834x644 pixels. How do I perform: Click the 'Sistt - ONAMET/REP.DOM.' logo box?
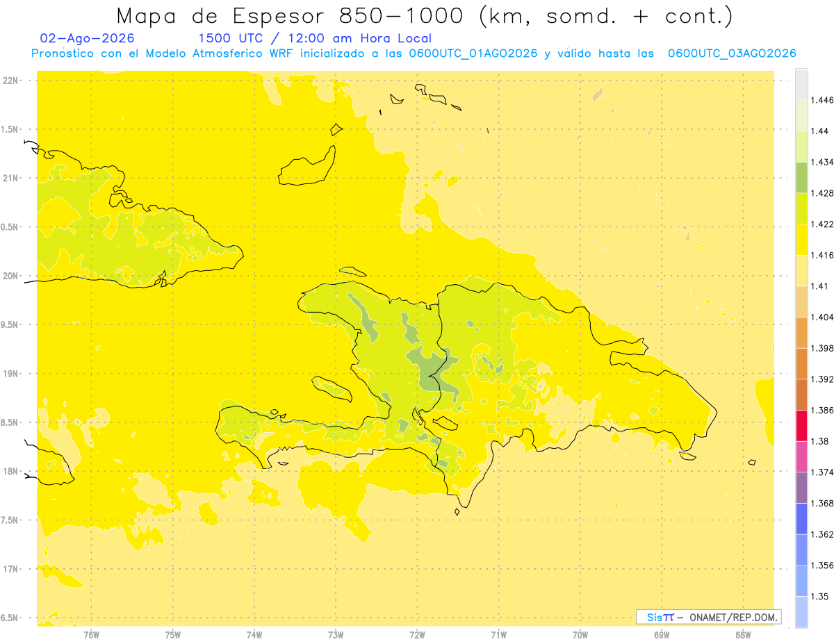tap(709, 617)
